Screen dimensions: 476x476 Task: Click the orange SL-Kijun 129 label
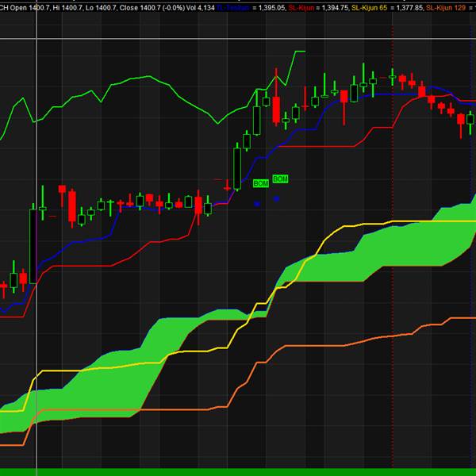coord(446,8)
